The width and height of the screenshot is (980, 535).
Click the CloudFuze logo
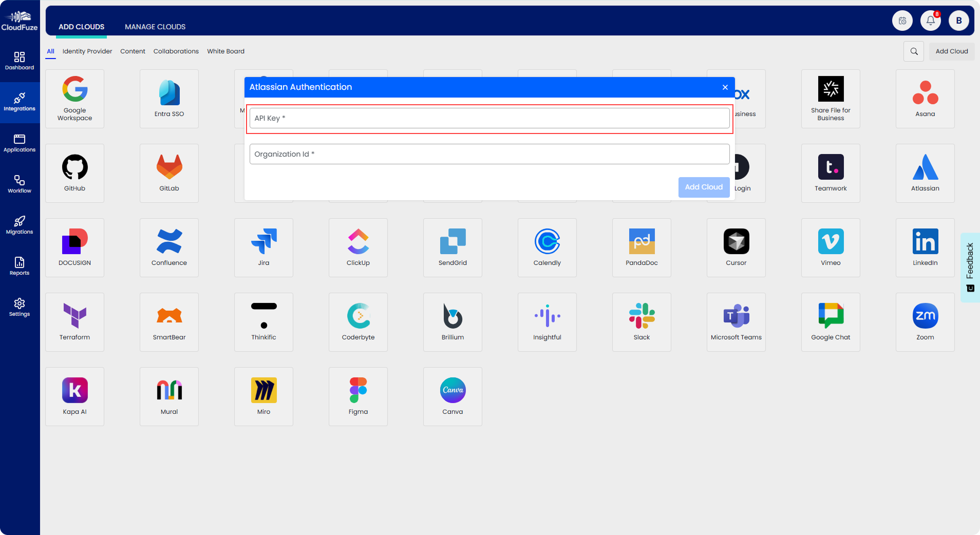(20, 21)
